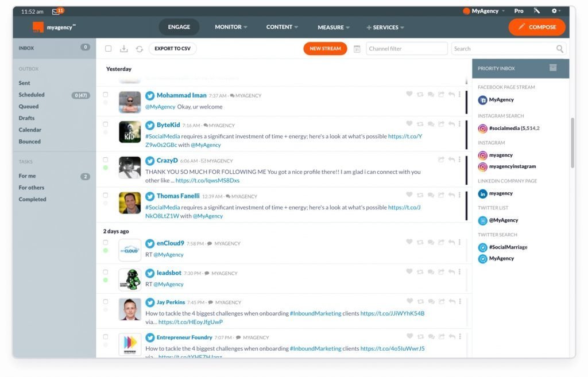Reply to Mohammad Iman's tweet
588x377 pixels.
[452, 95]
